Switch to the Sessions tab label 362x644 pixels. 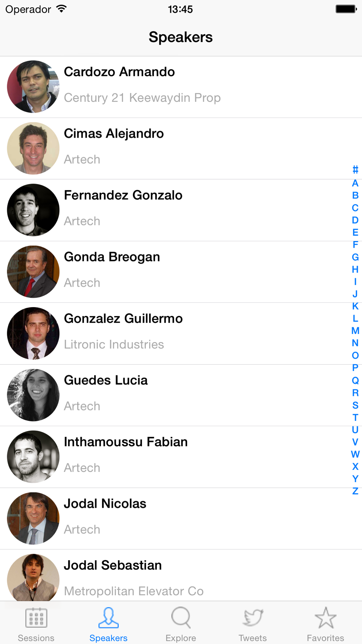click(36, 638)
